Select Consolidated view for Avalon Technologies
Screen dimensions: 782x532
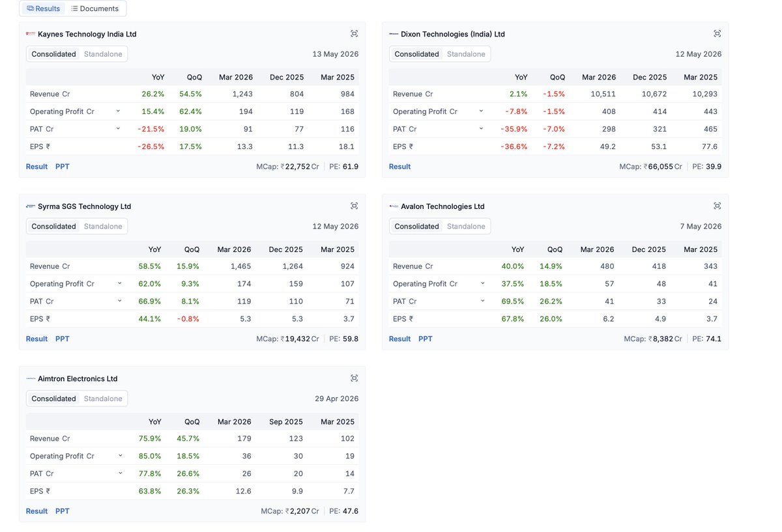tap(416, 227)
